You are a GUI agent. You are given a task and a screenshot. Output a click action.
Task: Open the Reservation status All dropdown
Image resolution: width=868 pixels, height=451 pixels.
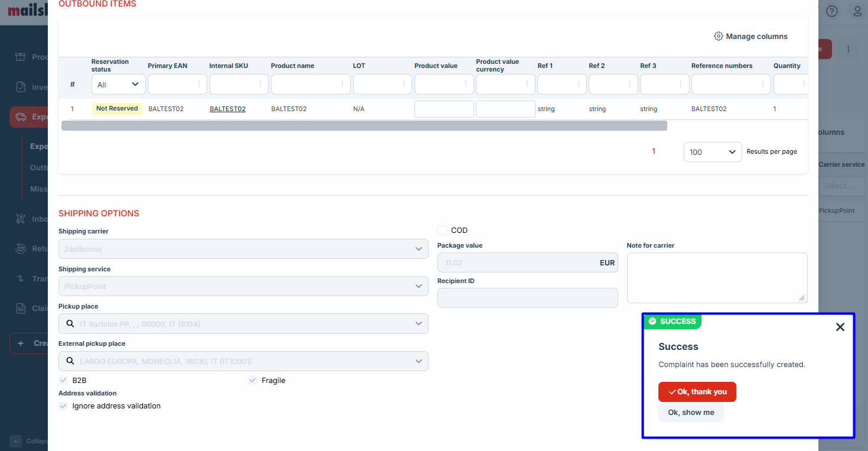click(118, 85)
